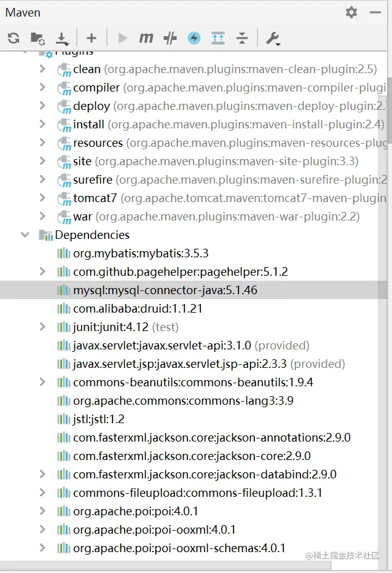Collapse all tree nodes icon

pyautogui.click(x=241, y=37)
